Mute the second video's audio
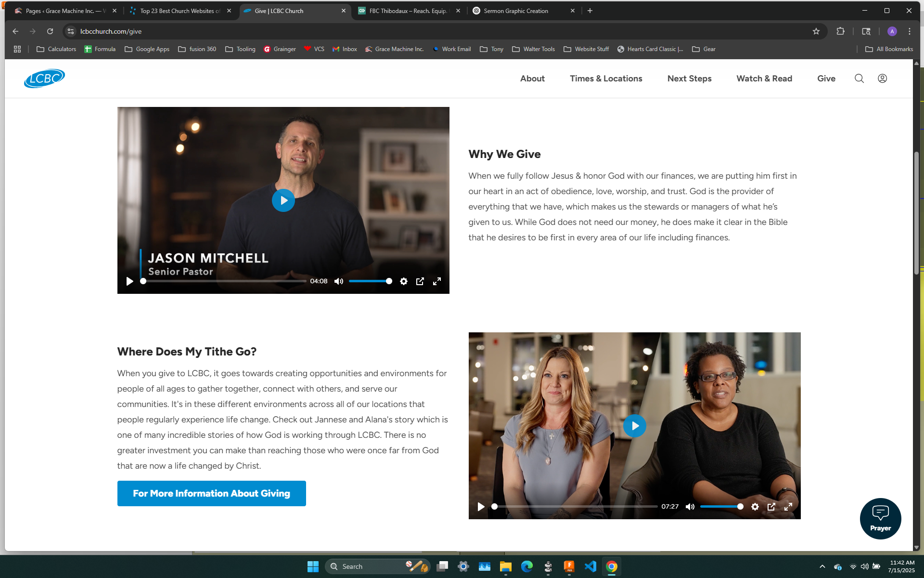 [690, 507]
